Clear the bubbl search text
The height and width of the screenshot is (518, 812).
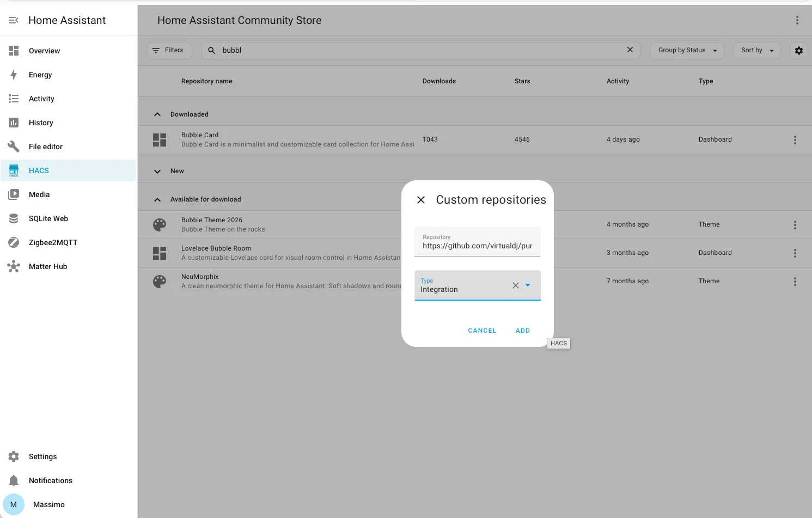(630, 50)
